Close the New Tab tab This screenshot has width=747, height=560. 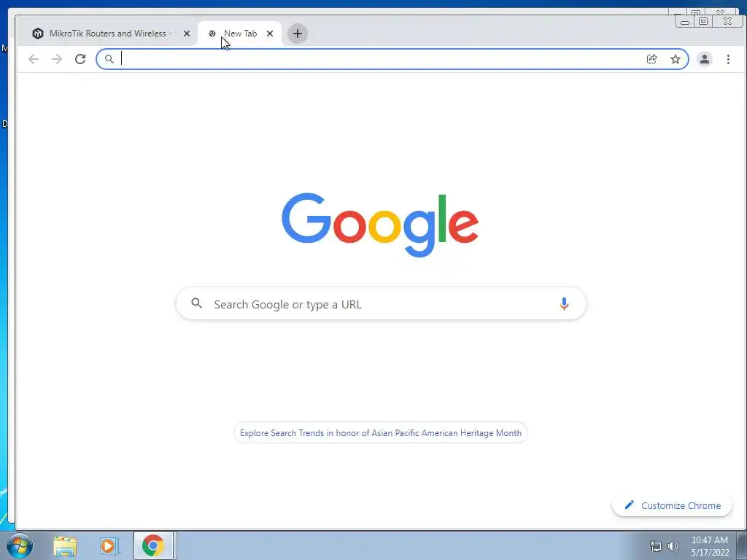tap(270, 34)
